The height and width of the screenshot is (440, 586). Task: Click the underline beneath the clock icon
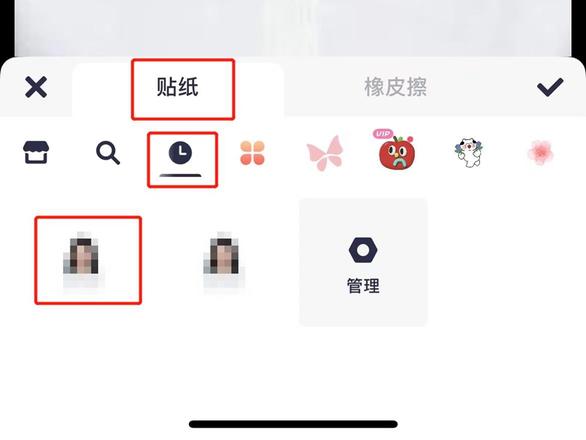click(x=180, y=175)
